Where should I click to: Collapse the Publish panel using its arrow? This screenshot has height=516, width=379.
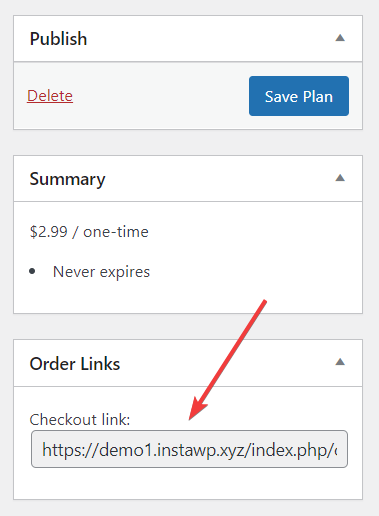[x=340, y=38]
